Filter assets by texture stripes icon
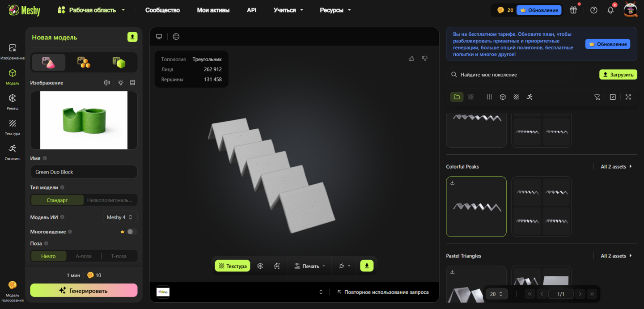644x309 pixels. (516, 97)
